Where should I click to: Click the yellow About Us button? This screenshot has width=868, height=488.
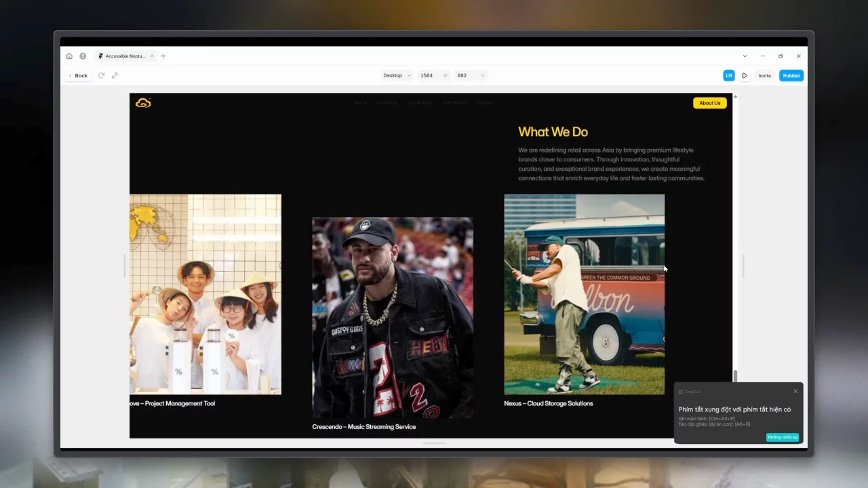tap(710, 103)
